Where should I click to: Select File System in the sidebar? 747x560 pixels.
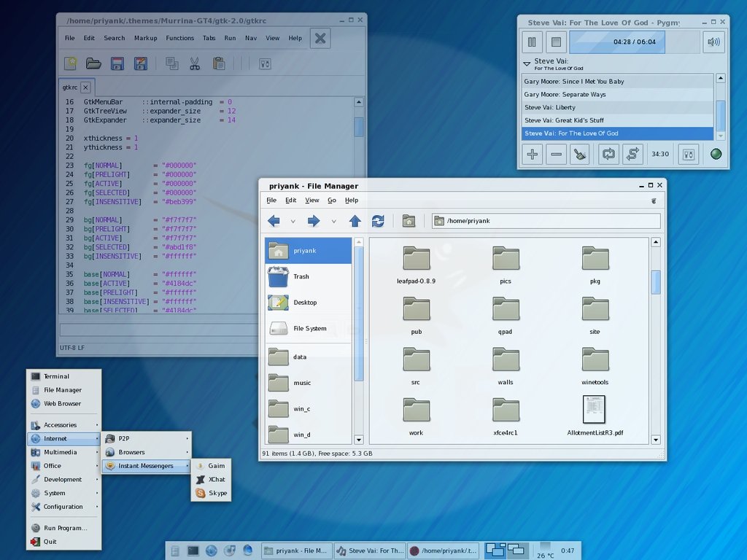(x=309, y=329)
